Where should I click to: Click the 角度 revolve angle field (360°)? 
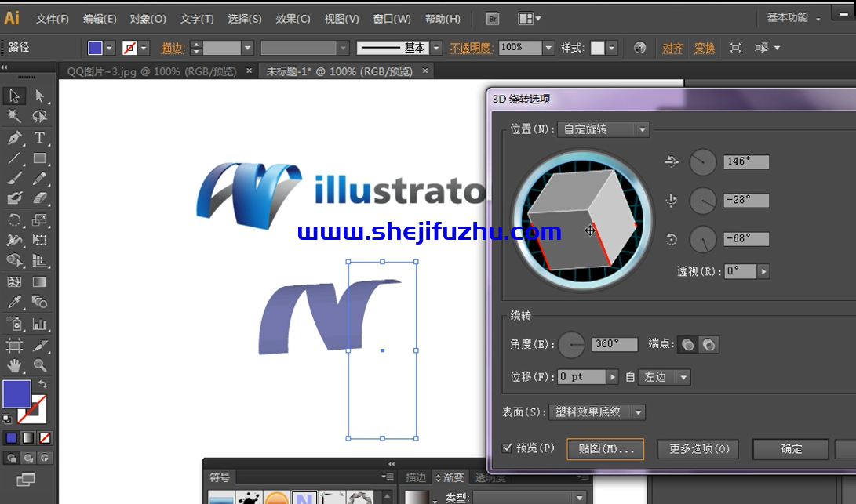[614, 344]
